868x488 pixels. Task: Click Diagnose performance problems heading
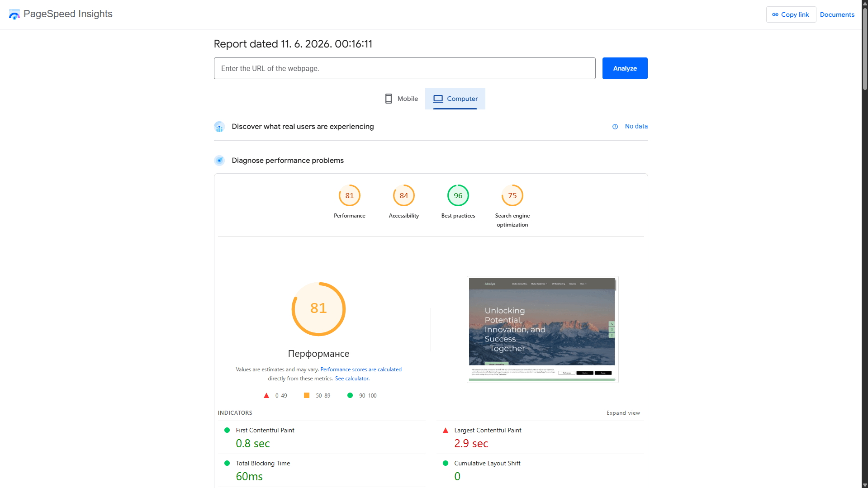pyautogui.click(x=288, y=161)
